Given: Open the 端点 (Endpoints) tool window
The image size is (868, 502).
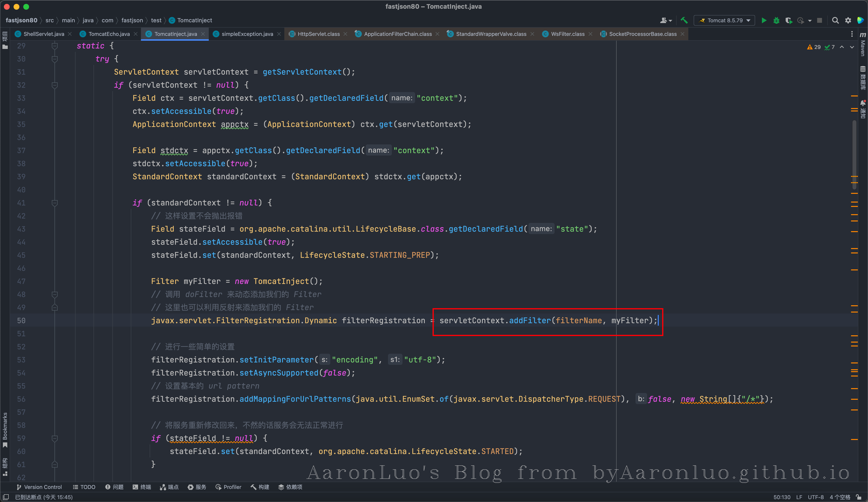Looking at the screenshot, I should (x=169, y=487).
